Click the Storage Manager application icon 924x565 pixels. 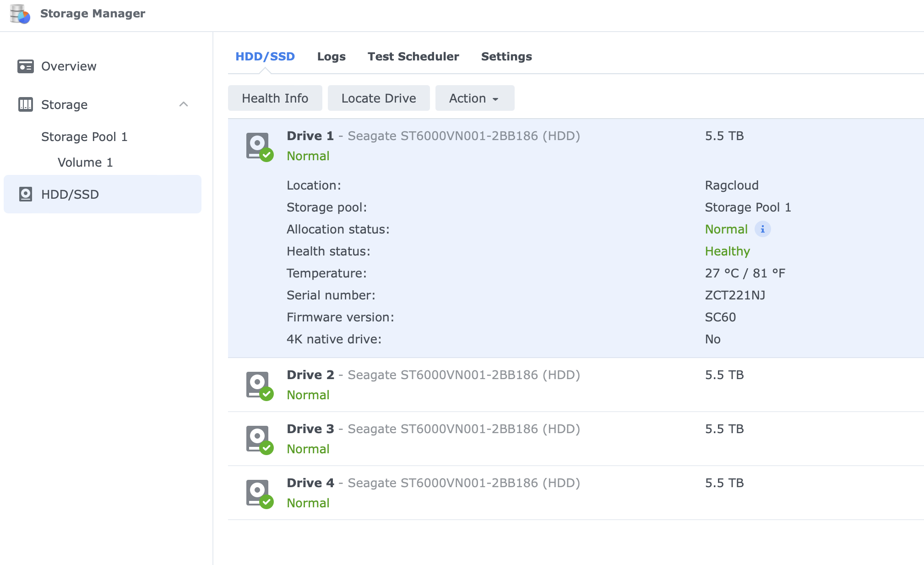[x=21, y=14]
